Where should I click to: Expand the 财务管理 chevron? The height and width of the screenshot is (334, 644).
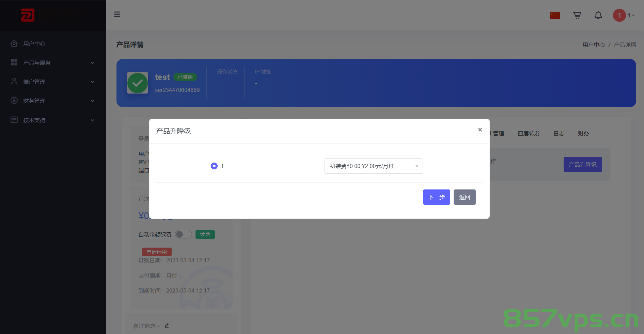[93, 101]
